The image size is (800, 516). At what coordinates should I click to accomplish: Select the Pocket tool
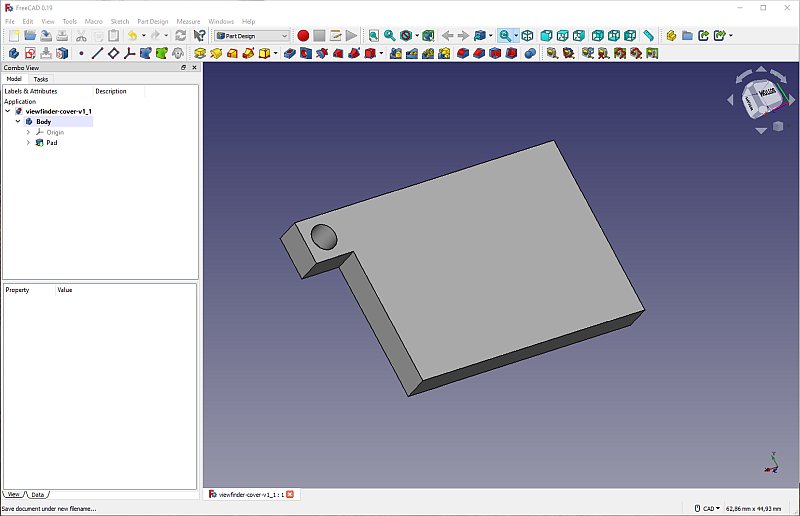coord(290,53)
